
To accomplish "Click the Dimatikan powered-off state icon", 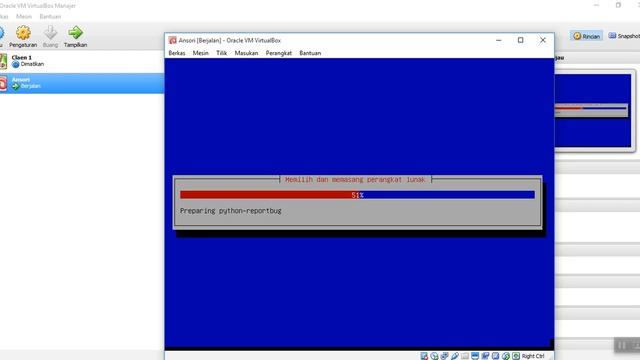I will (16, 64).
